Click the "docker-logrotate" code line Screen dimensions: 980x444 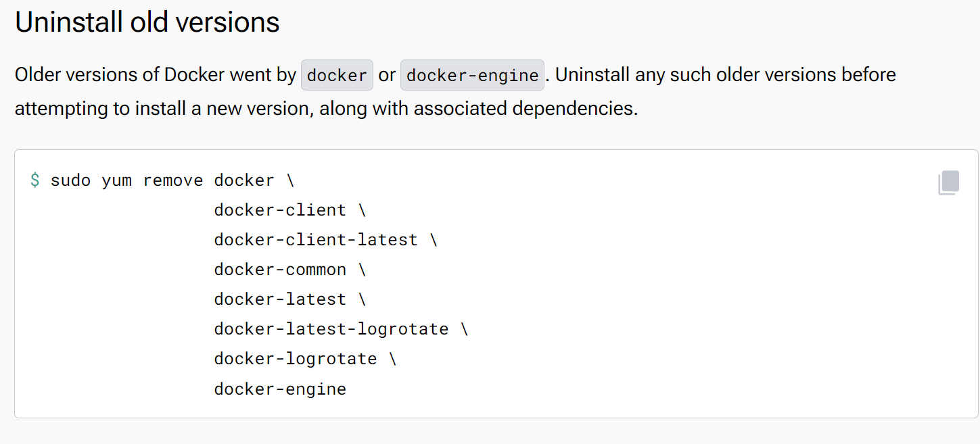click(x=296, y=359)
